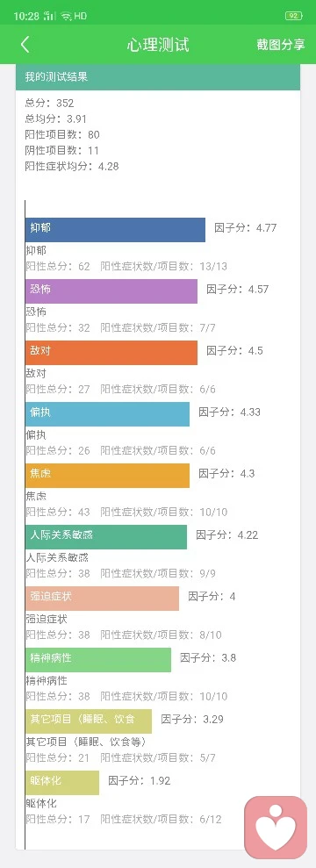This screenshot has height=868, width=316.
Task: Tap the back arrow icon
Action: pyautogui.click(x=25, y=45)
